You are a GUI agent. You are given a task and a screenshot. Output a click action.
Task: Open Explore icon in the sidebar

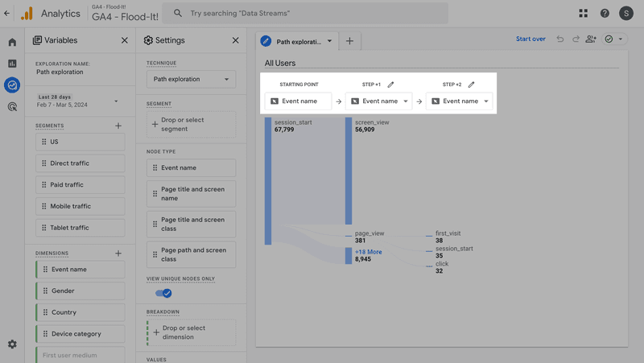(12, 85)
